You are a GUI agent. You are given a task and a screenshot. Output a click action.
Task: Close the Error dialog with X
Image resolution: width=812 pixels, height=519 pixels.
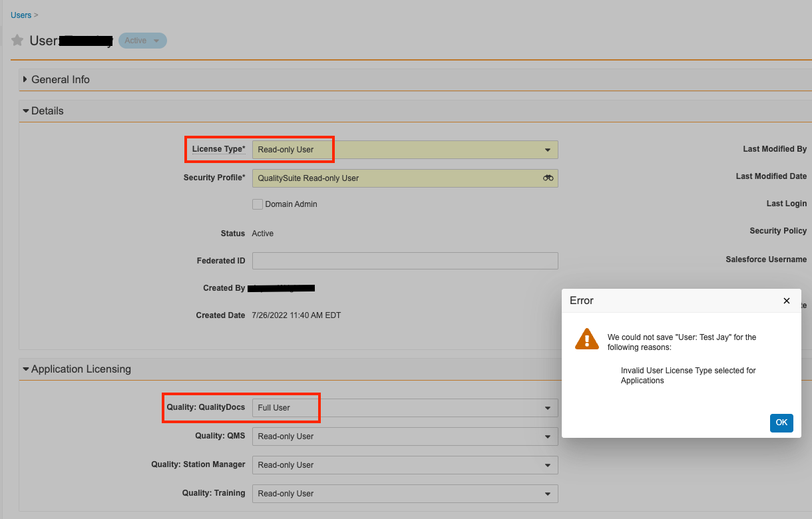(786, 301)
